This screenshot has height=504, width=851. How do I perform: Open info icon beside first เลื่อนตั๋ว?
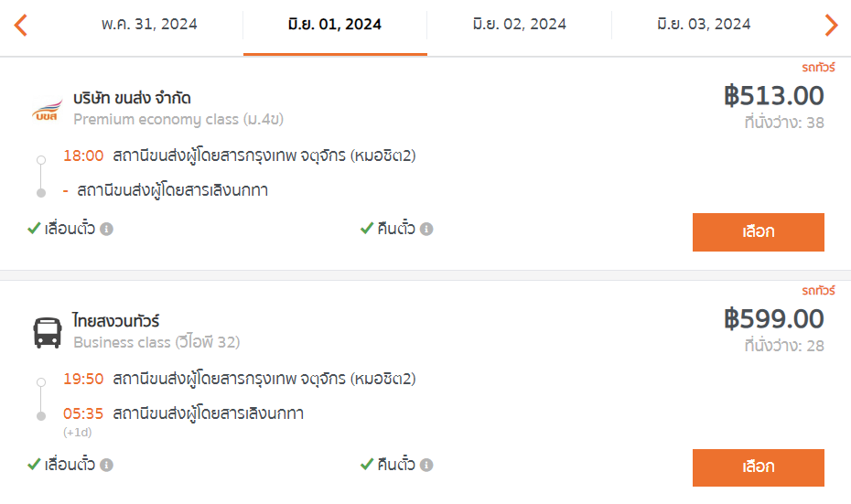pos(107,229)
